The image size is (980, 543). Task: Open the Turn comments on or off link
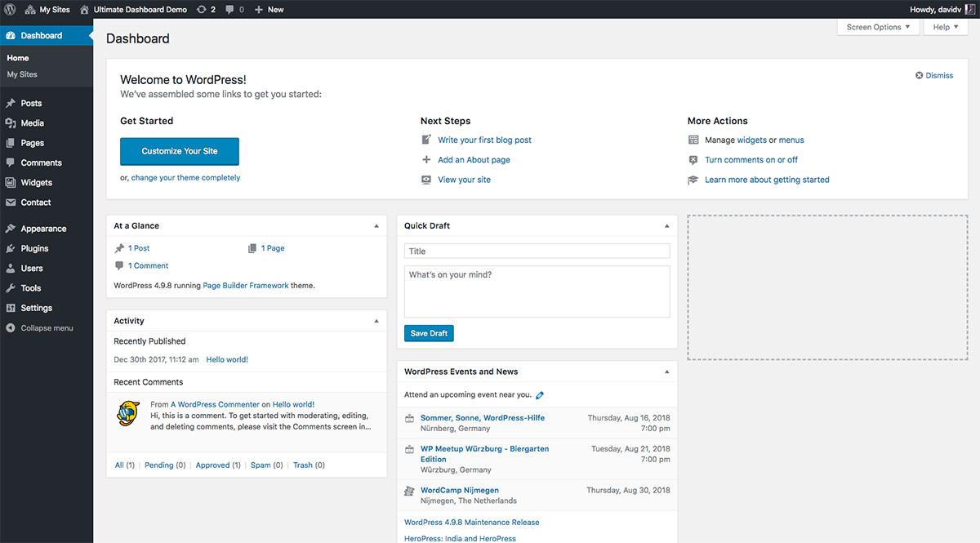751,160
